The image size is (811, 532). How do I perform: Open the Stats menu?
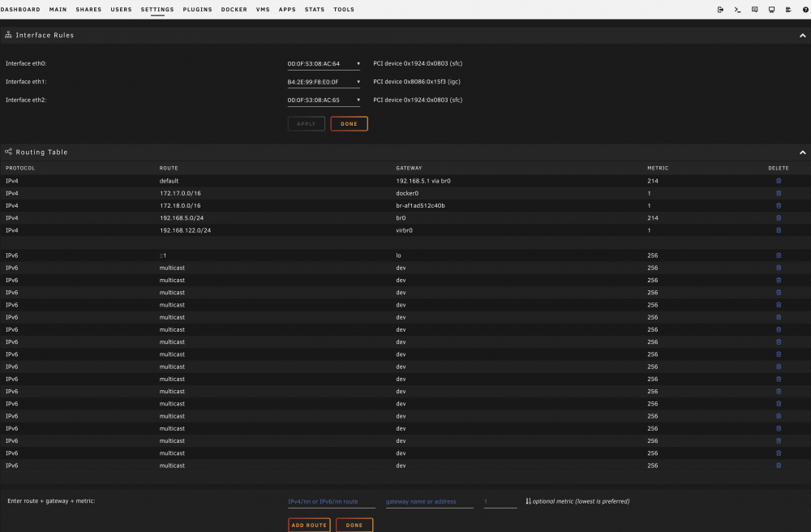[315, 9]
